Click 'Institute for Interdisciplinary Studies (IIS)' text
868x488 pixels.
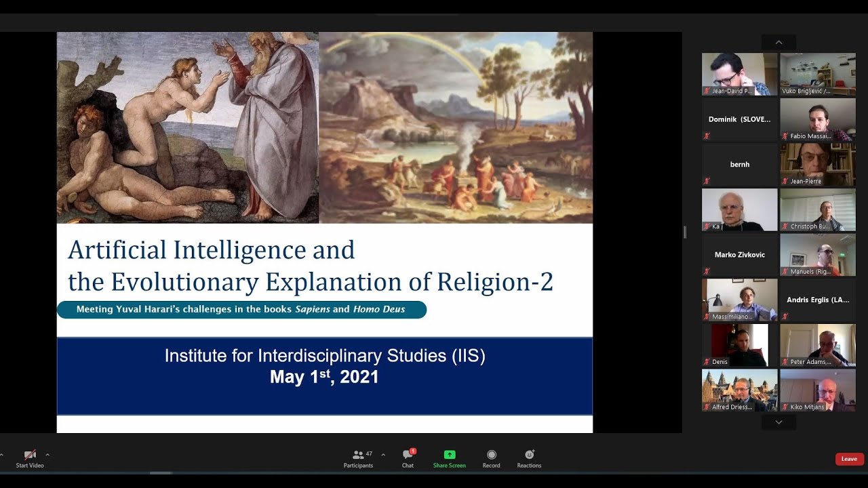[325, 356]
